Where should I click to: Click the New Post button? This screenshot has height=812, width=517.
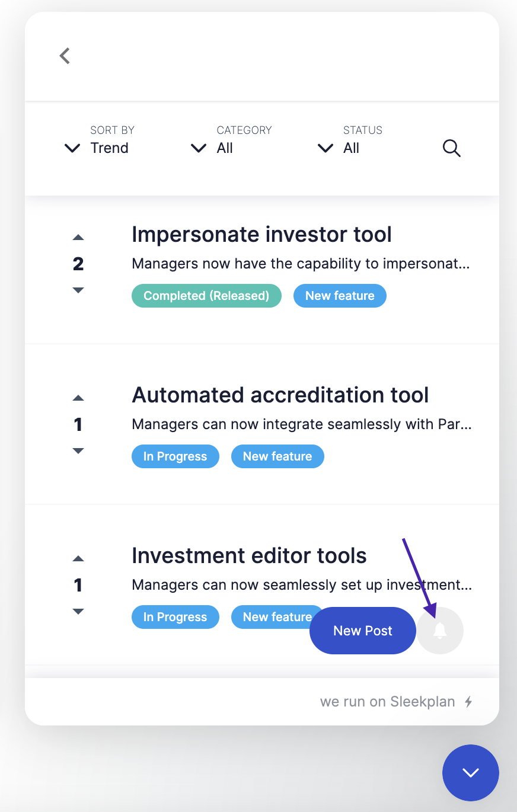[363, 631]
